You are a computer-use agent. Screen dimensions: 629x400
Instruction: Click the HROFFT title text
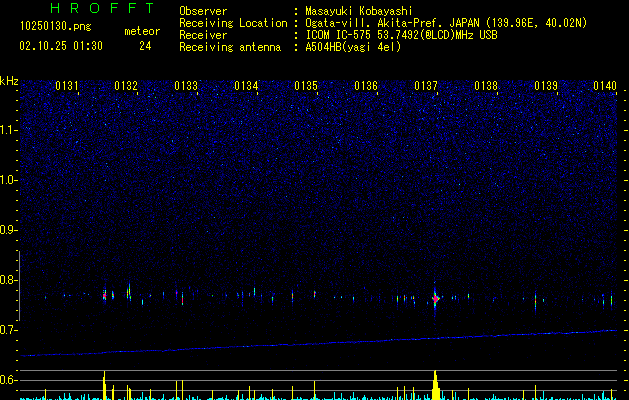103,8
